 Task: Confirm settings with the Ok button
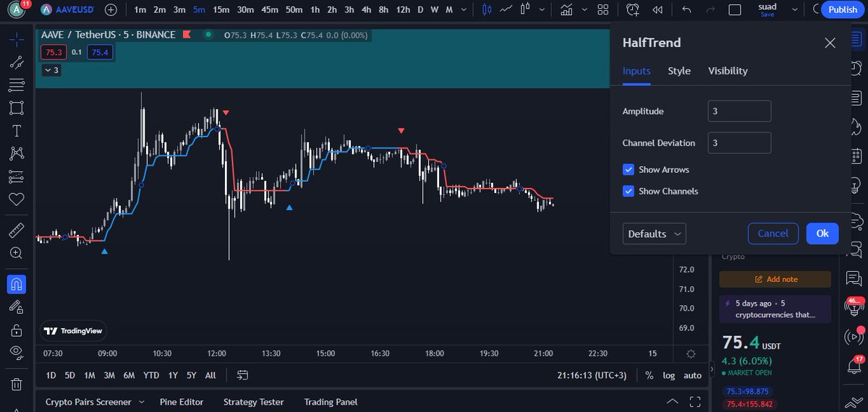point(822,233)
